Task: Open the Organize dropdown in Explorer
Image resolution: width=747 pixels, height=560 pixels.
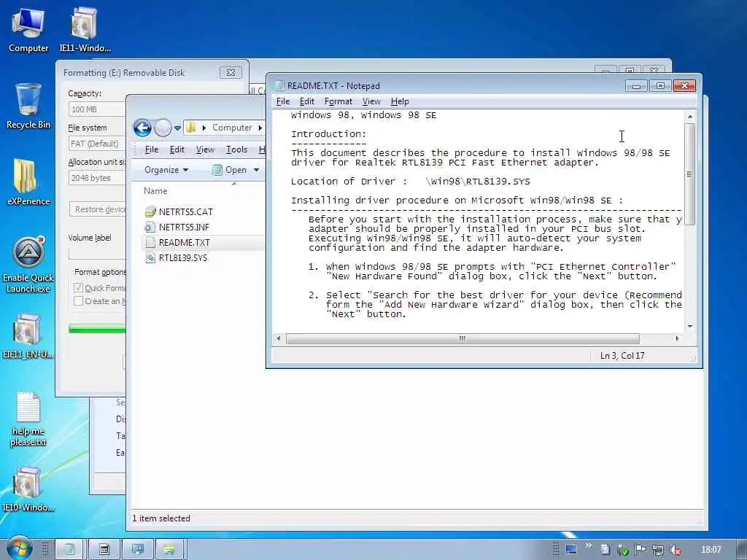Action: point(166,170)
